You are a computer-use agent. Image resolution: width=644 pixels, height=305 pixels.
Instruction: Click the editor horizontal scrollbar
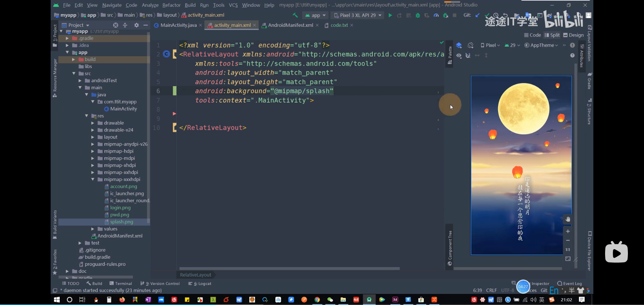[289, 268]
